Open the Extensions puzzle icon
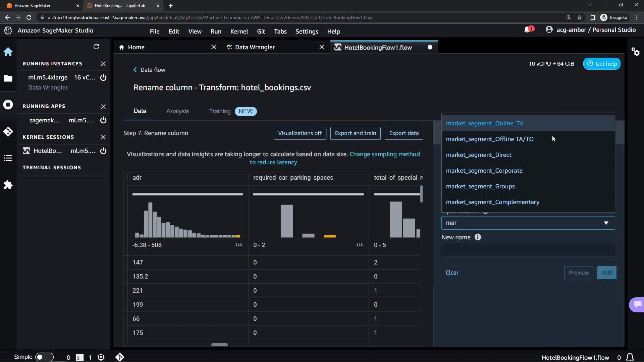Viewport: 644px width, 362px height. [8, 185]
